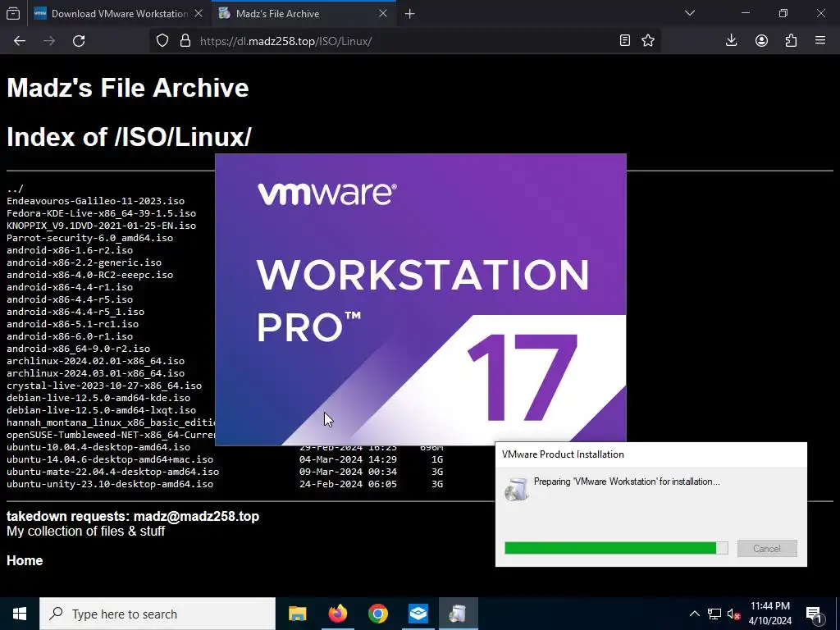Click the URL address bar field

(404, 41)
